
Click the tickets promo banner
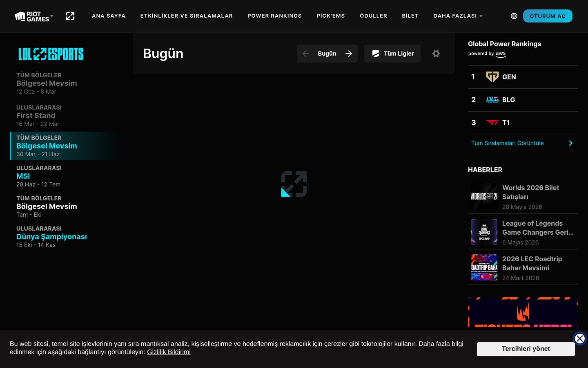(523, 312)
